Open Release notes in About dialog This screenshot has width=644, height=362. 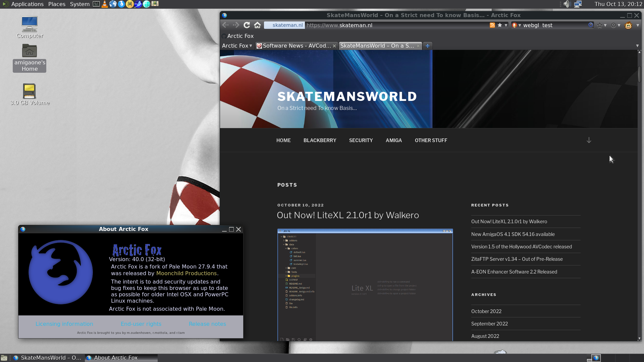click(x=207, y=324)
